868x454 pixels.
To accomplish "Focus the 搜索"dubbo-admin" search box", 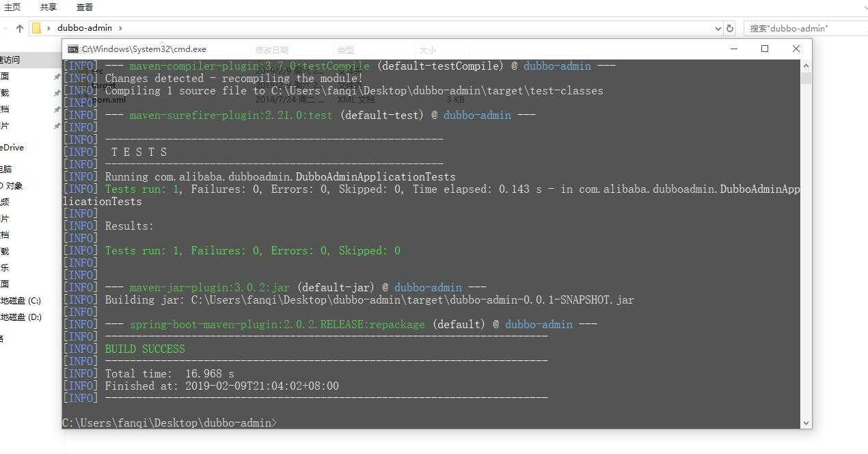I will tap(805, 28).
